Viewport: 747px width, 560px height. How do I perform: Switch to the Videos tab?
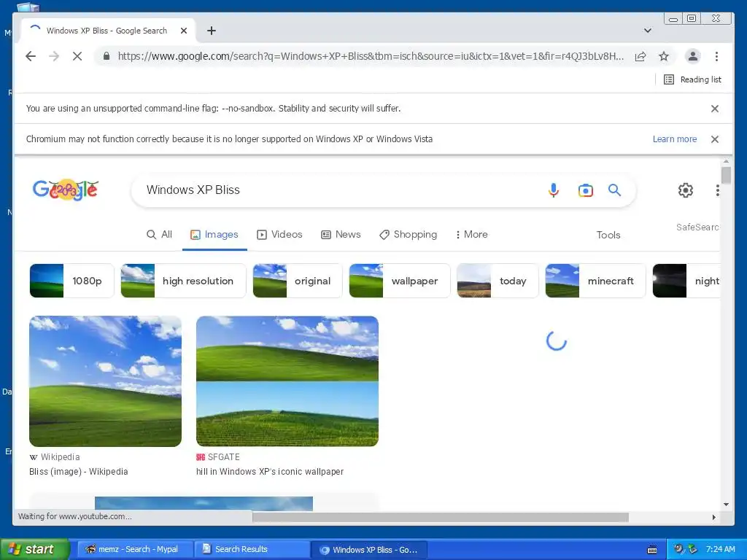coord(279,234)
